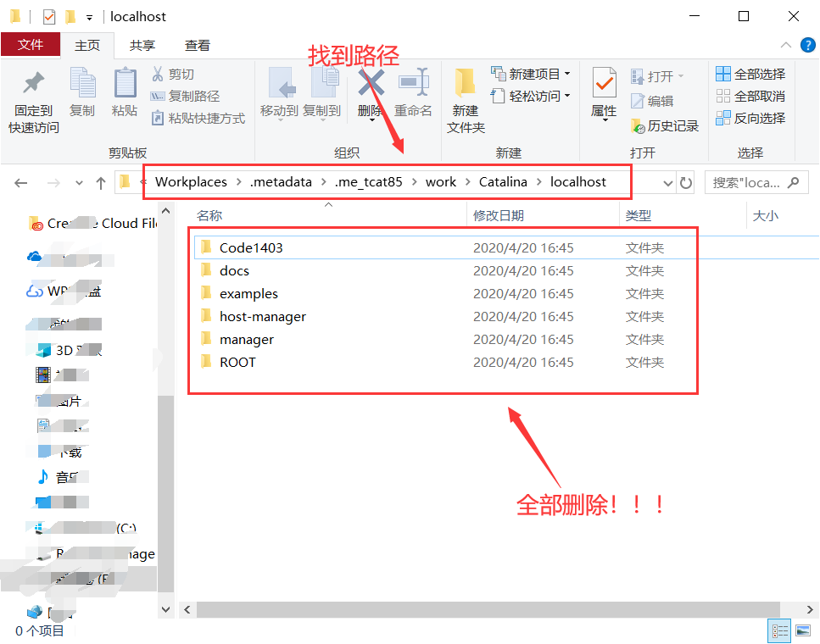Invert selection using 反向选择
This screenshot has height=644, width=820.
(751, 118)
